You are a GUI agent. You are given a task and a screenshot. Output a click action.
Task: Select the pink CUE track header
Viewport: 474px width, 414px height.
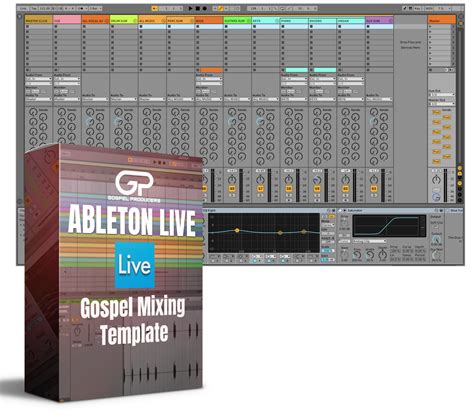(67, 20)
